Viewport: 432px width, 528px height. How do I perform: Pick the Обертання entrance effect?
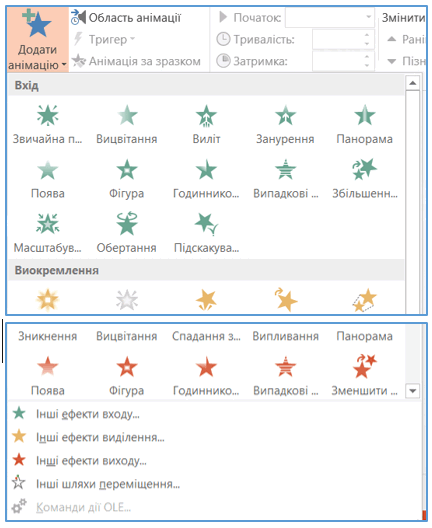click(127, 232)
